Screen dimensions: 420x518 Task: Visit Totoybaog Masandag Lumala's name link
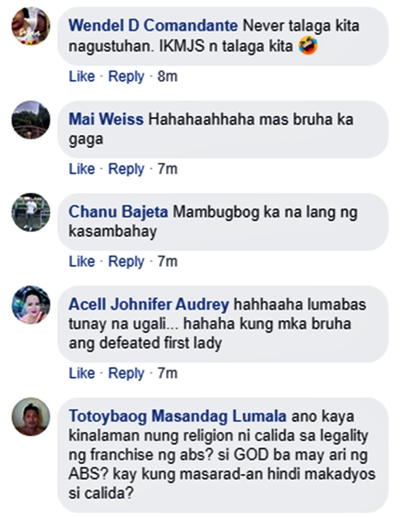(177, 416)
